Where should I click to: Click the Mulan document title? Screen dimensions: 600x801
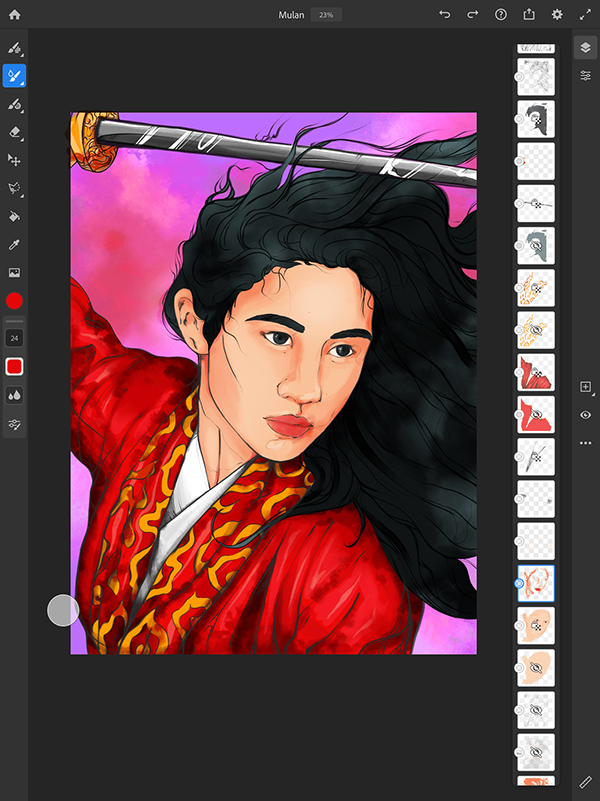(x=291, y=15)
